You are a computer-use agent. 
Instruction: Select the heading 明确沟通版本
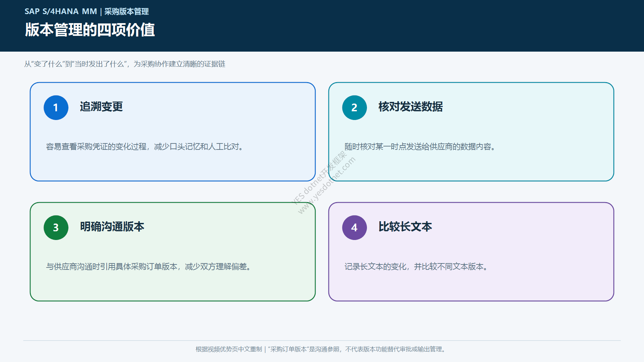point(112,227)
